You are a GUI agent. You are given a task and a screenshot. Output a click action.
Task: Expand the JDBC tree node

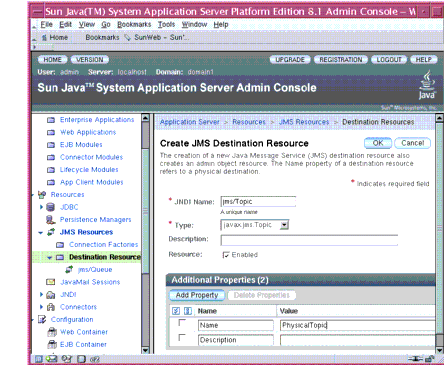point(41,207)
